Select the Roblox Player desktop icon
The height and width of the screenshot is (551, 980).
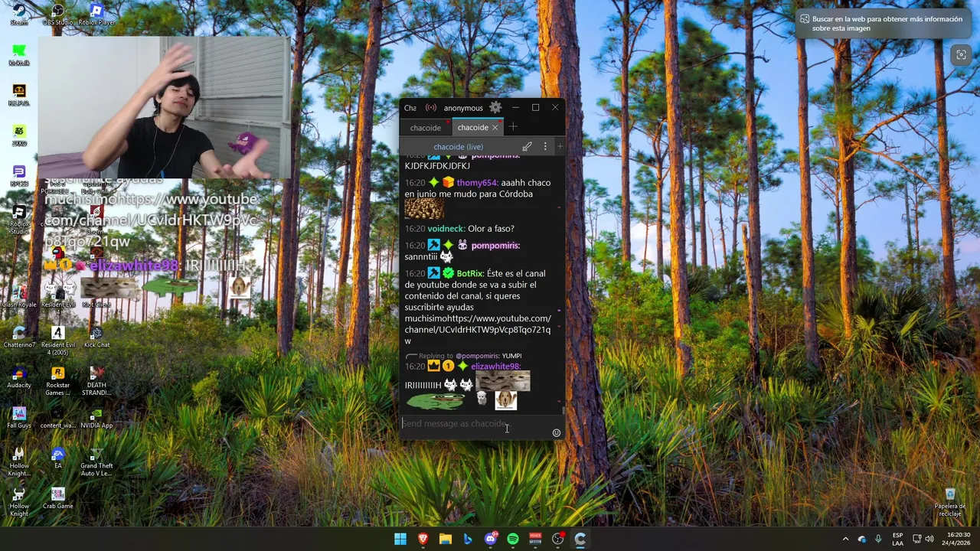[x=96, y=14]
